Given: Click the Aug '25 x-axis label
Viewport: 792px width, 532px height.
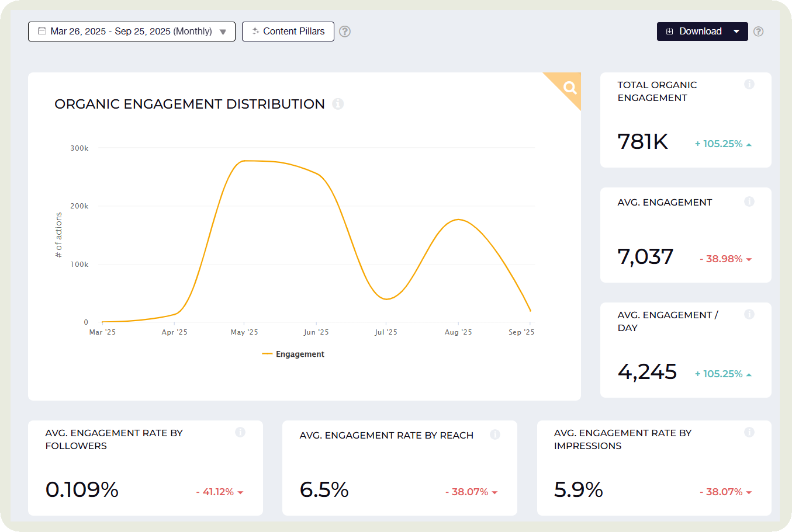Looking at the screenshot, I should (x=458, y=332).
